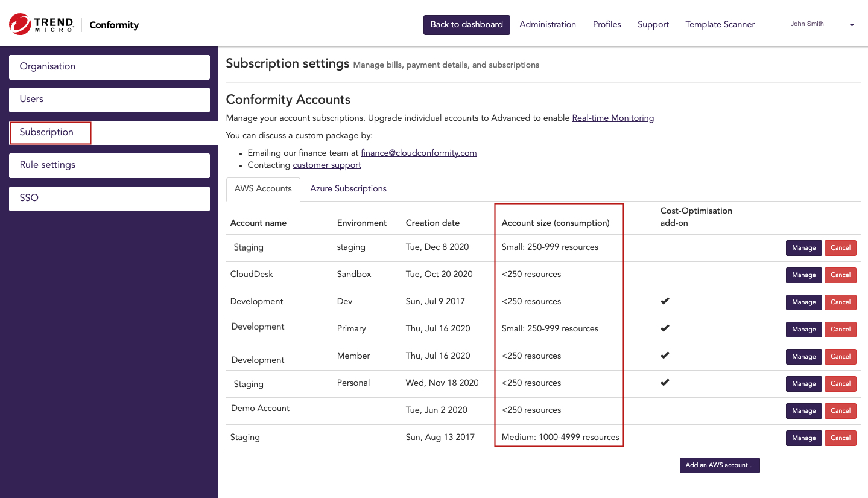Image resolution: width=868 pixels, height=498 pixels.
Task: Click Back to dashboard button
Action: [x=467, y=25]
